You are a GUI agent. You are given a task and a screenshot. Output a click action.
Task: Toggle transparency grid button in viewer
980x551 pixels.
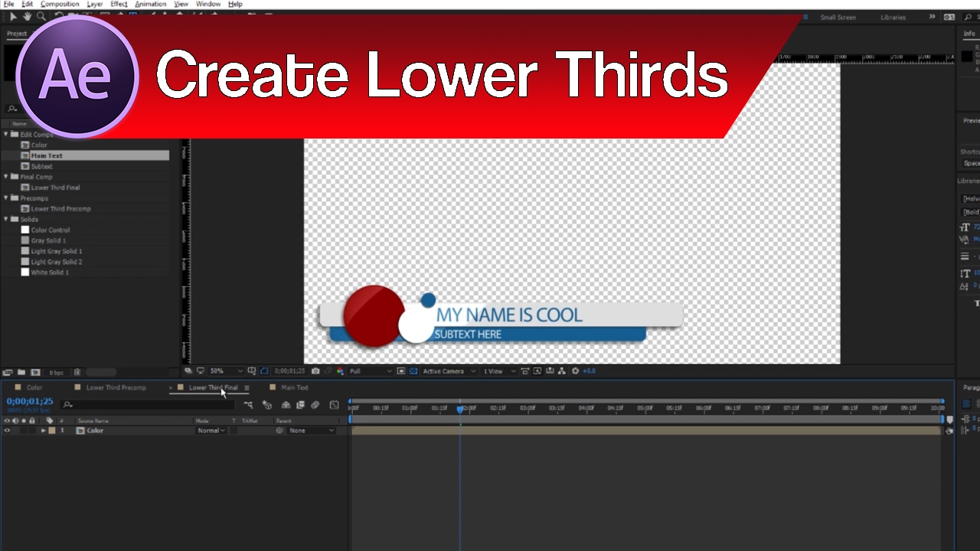pos(413,371)
